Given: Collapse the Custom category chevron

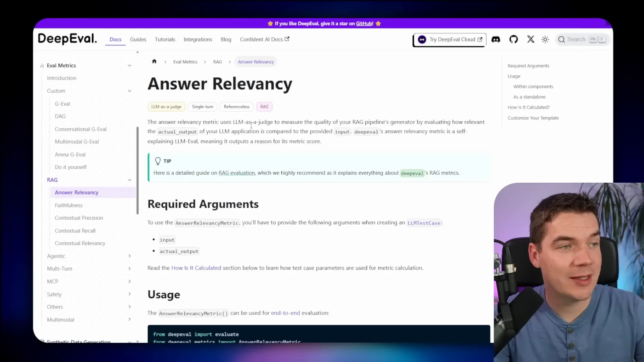Looking at the screenshot, I should tap(129, 91).
